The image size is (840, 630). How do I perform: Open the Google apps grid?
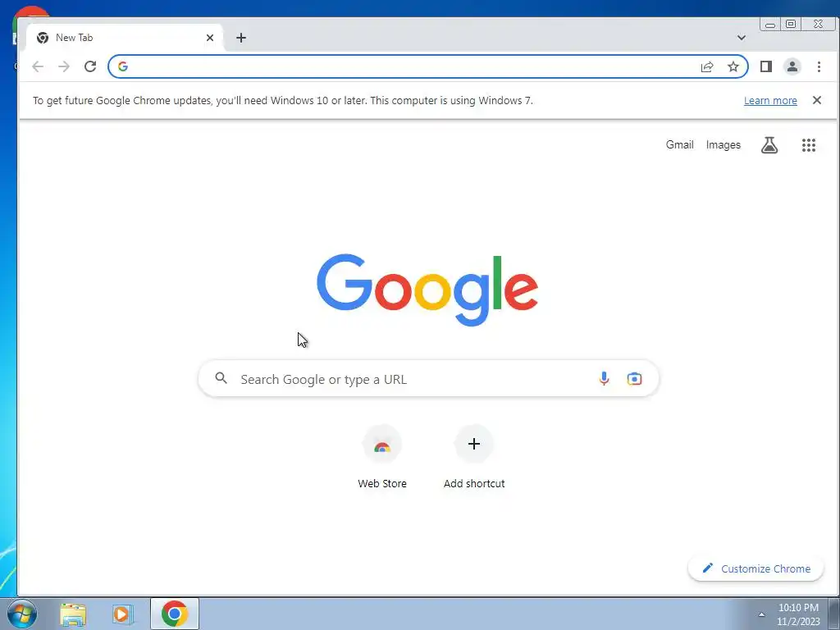coord(809,144)
